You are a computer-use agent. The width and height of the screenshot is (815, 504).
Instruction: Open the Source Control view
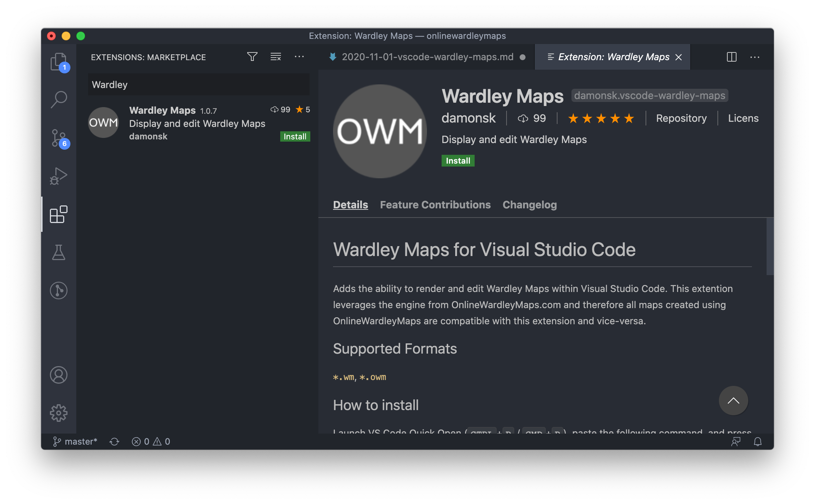tap(59, 138)
